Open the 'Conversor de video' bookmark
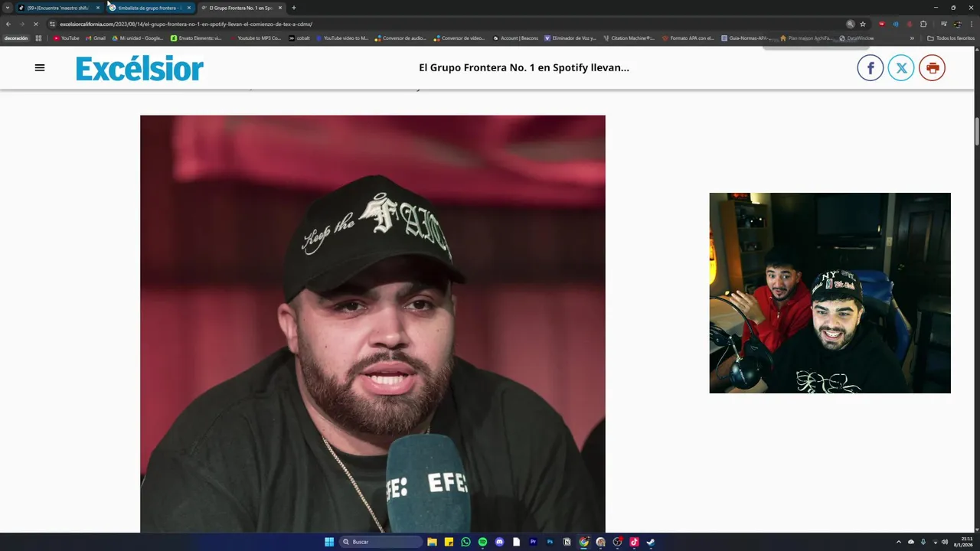 pyautogui.click(x=459, y=38)
